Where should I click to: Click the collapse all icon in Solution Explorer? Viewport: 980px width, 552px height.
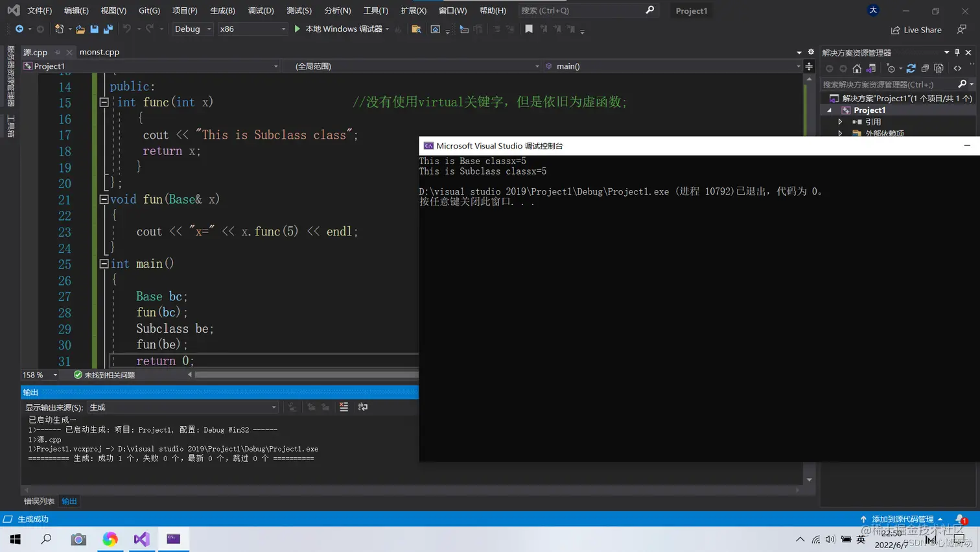click(925, 69)
